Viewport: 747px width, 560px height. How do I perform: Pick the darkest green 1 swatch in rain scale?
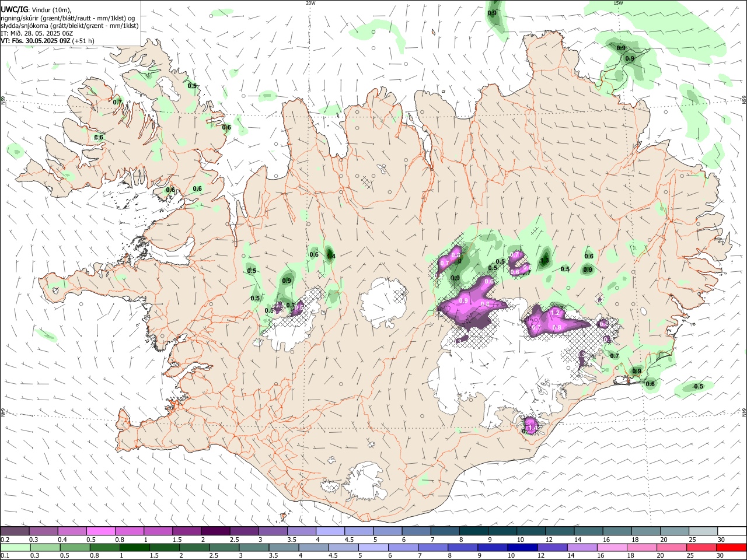pyautogui.click(x=134, y=547)
